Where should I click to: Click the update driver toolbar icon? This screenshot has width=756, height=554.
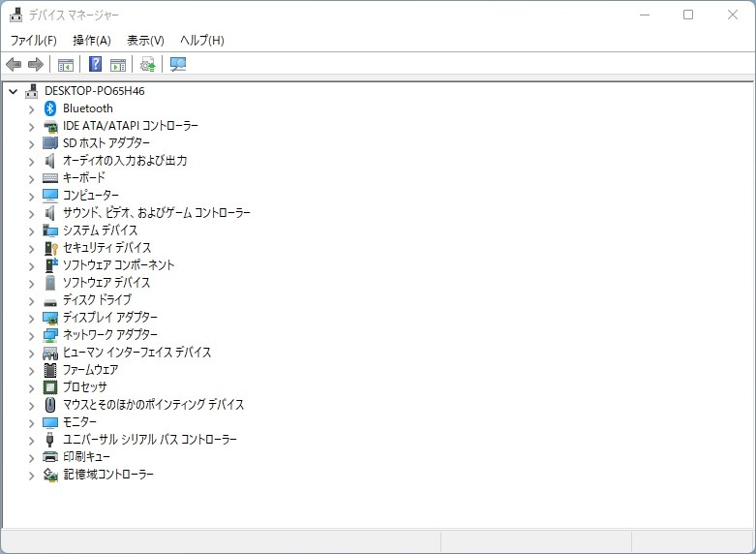pyautogui.click(x=147, y=64)
